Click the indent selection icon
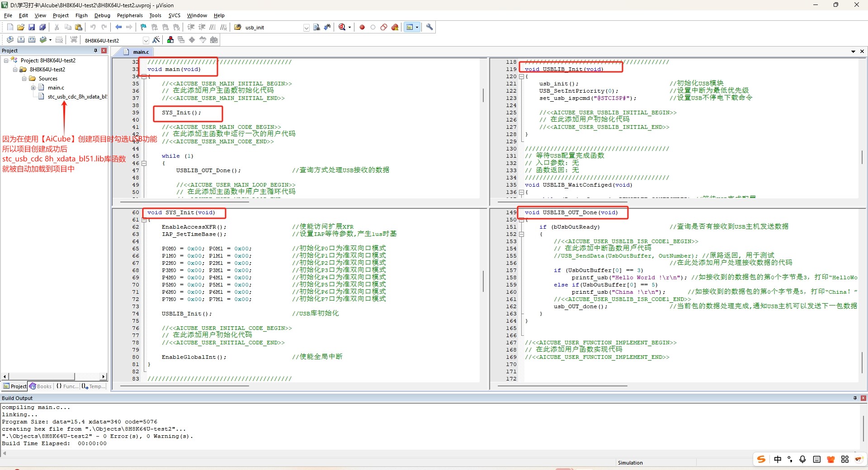Viewport: 868px width, 470px height. pyautogui.click(x=191, y=27)
